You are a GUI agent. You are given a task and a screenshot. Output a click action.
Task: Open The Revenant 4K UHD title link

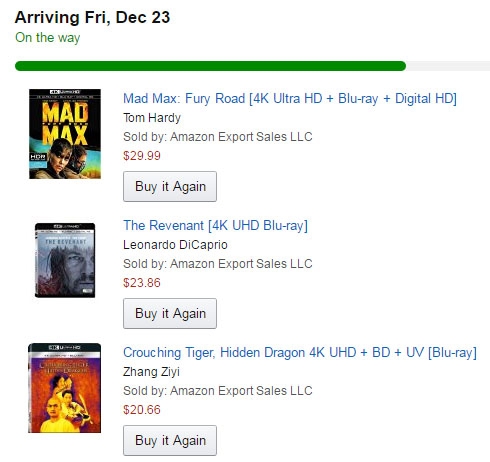(215, 226)
